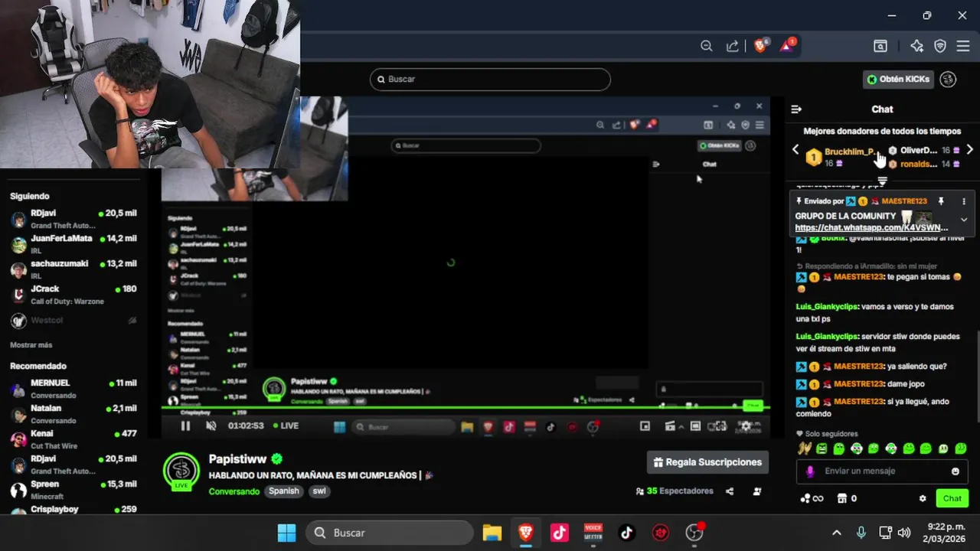Image resolution: width=980 pixels, height=551 pixels.
Task: Expand the pinned message chevron
Action: click(964, 219)
